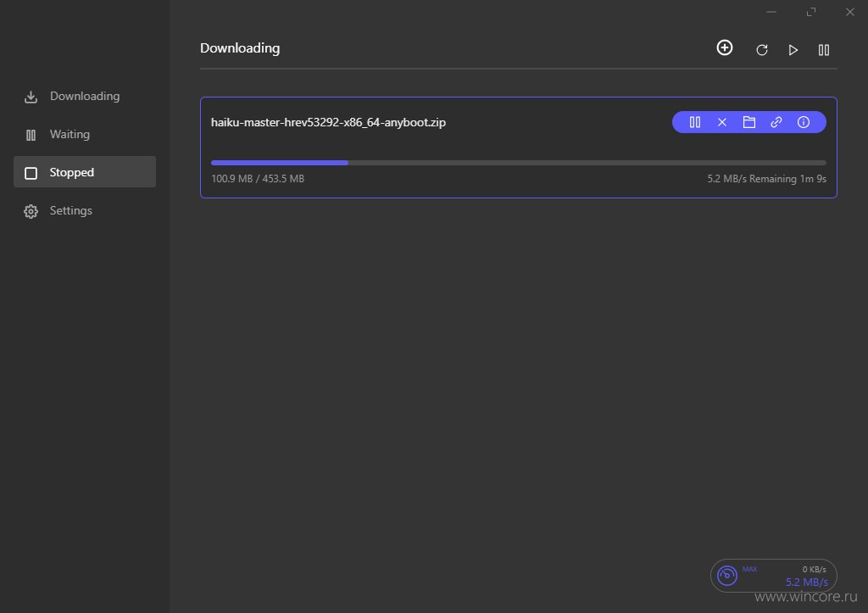Maximize the download manager window
868x613 pixels.
pos(811,12)
